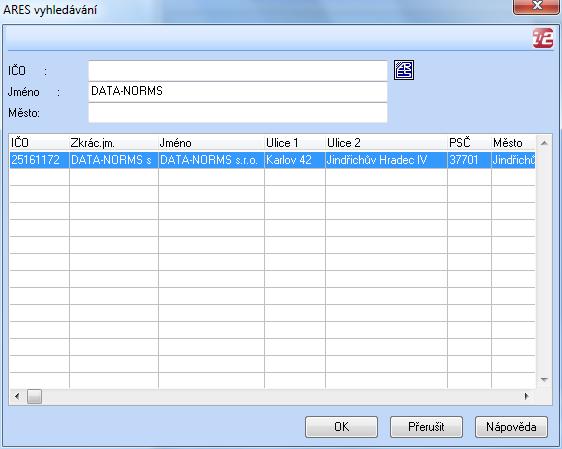Sort by the IČO column header
This screenshot has height=449, width=562.
pos(39,143)
